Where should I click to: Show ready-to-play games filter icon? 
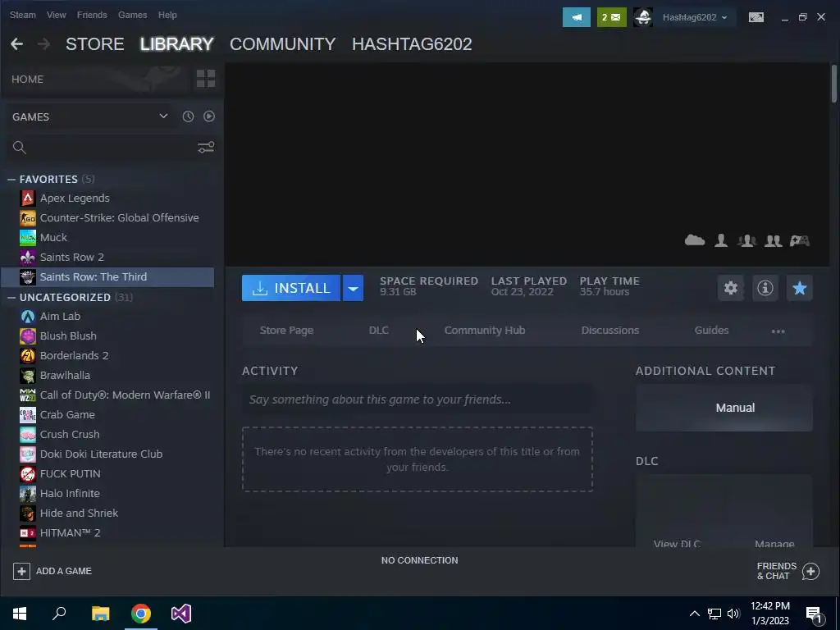(x=209, y=116)
